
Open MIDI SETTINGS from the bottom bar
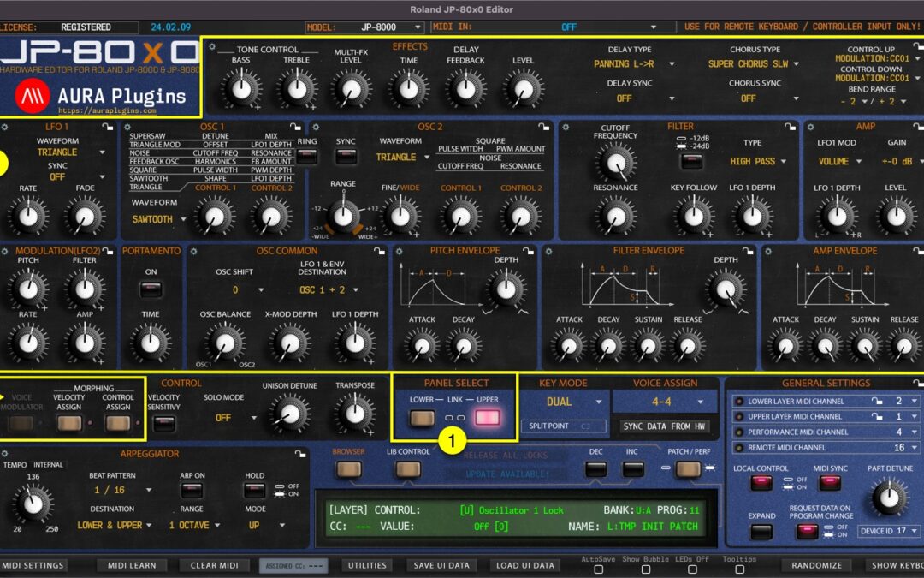click(34, 565)
